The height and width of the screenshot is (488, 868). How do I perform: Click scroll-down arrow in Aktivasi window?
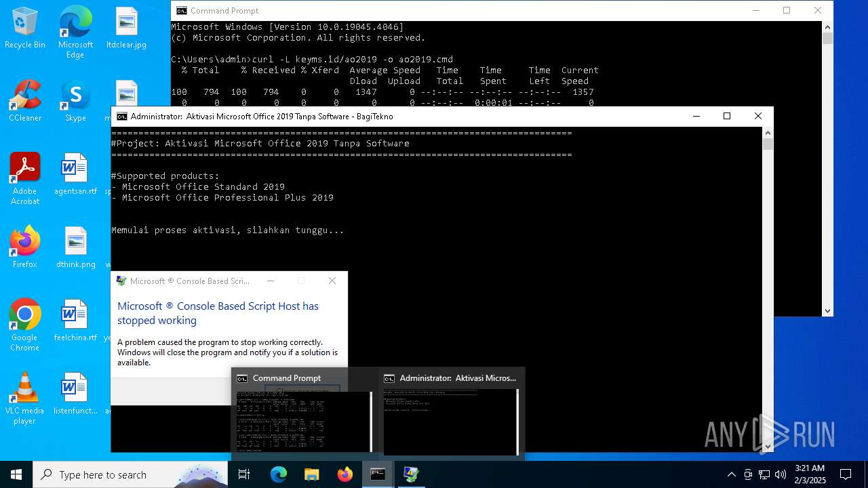pos(768,447)
